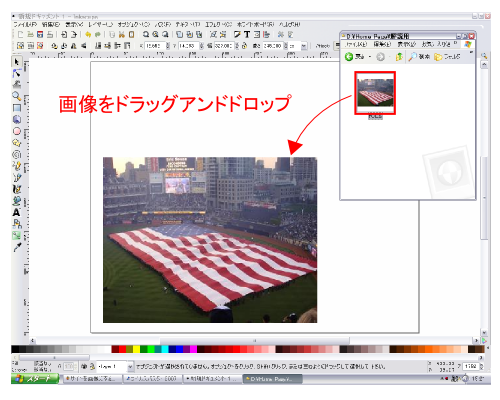This screenshot has width=500, height=400.
Task: Pick the cyan swatch in palette
Action: click(165, 349)
